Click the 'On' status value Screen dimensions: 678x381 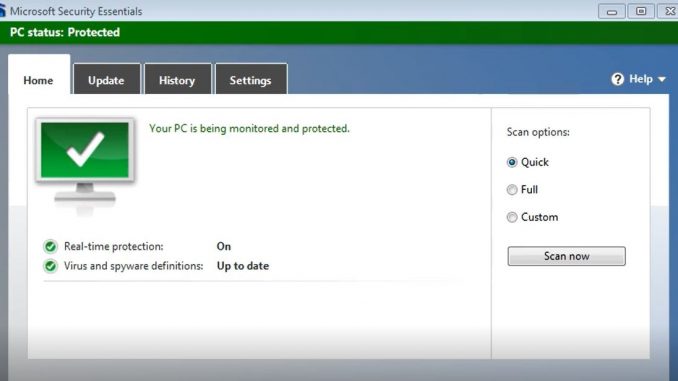click(x=224, y=247)
